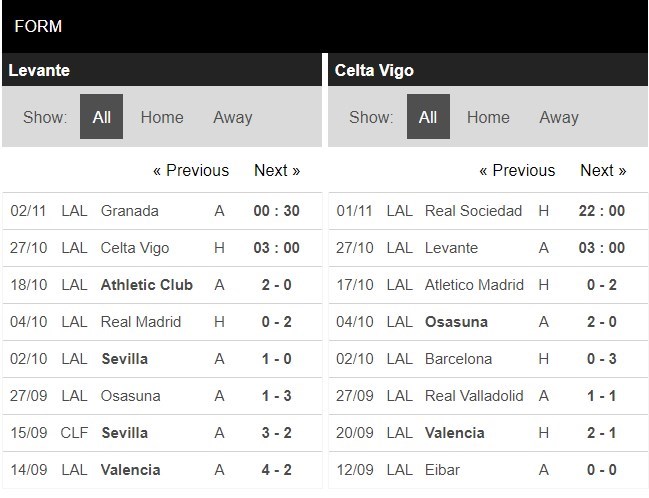Go to Previous Levante matches

click(190, 170)
